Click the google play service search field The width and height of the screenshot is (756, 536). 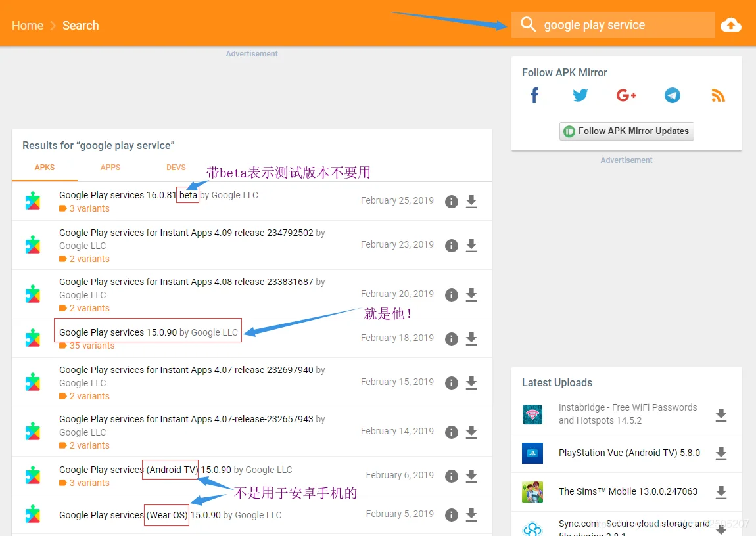pos(612,24)
